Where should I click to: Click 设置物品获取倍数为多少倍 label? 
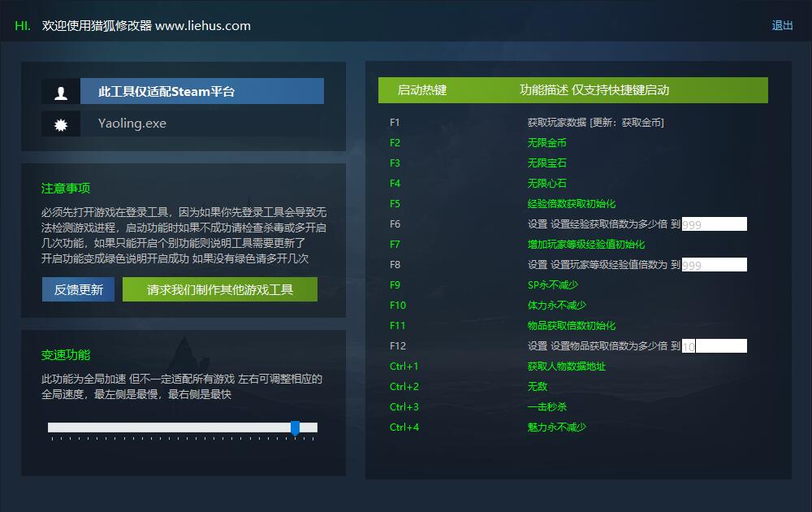608,345
